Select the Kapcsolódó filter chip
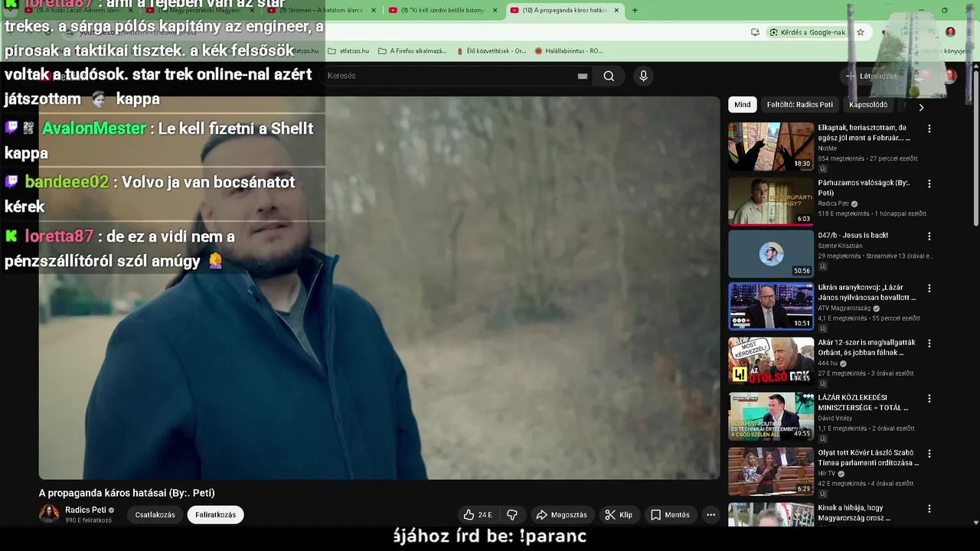 coord(868,105)
